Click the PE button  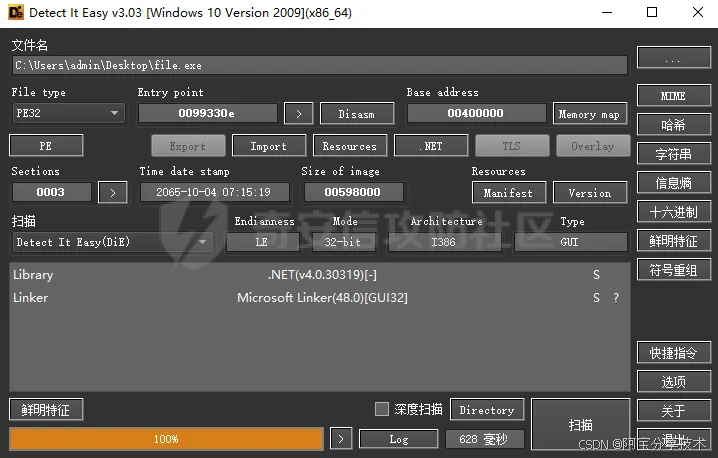pyautogui.click(x=46, y=146)
